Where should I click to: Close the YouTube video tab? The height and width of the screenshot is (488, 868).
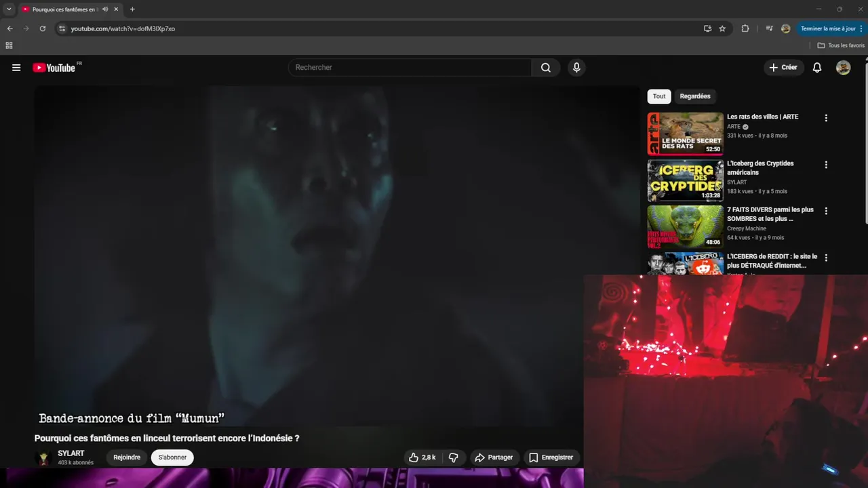117,9
